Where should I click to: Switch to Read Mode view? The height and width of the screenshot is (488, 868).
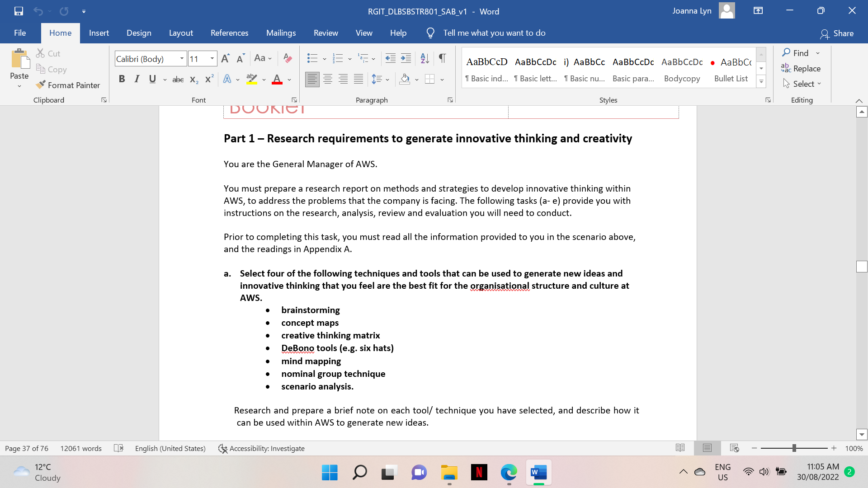point(680,448)
